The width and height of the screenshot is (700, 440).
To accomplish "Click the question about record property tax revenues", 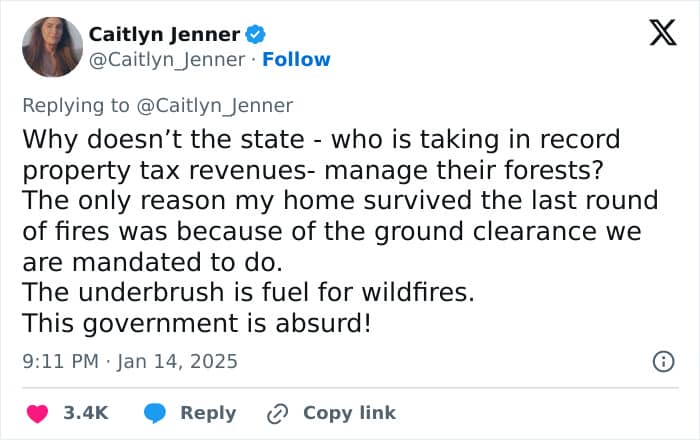I will point(321,153).
